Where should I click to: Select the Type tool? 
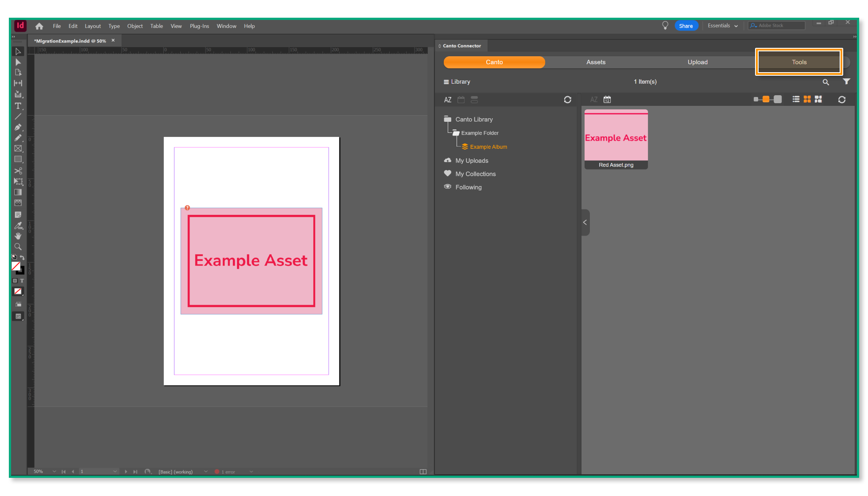coord(18,106)
